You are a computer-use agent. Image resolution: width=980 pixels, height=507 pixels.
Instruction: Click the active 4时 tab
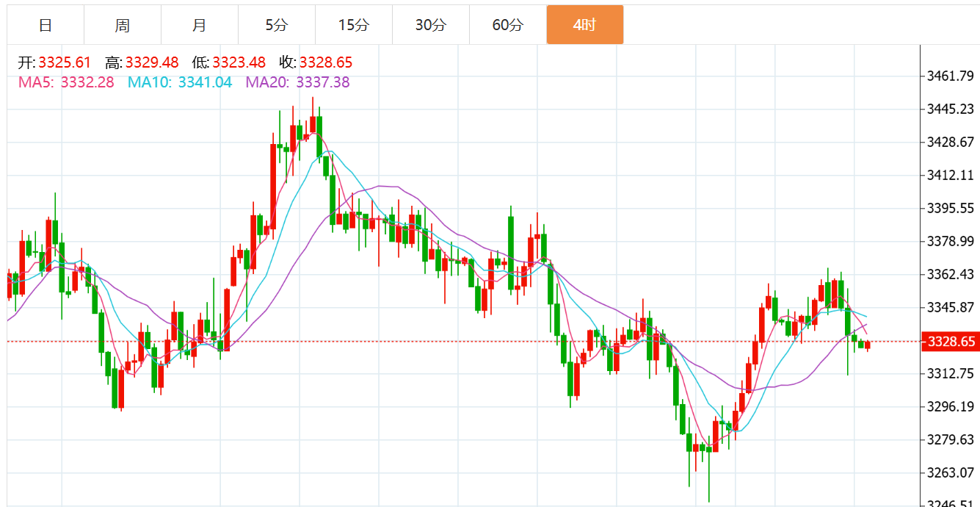(585, 25)
